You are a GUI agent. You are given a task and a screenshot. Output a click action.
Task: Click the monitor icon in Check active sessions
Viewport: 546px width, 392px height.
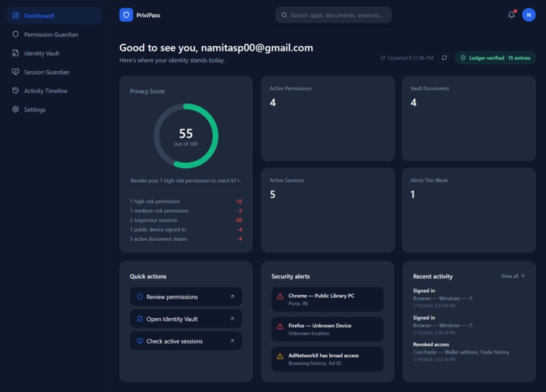click(x=140, y=341)
